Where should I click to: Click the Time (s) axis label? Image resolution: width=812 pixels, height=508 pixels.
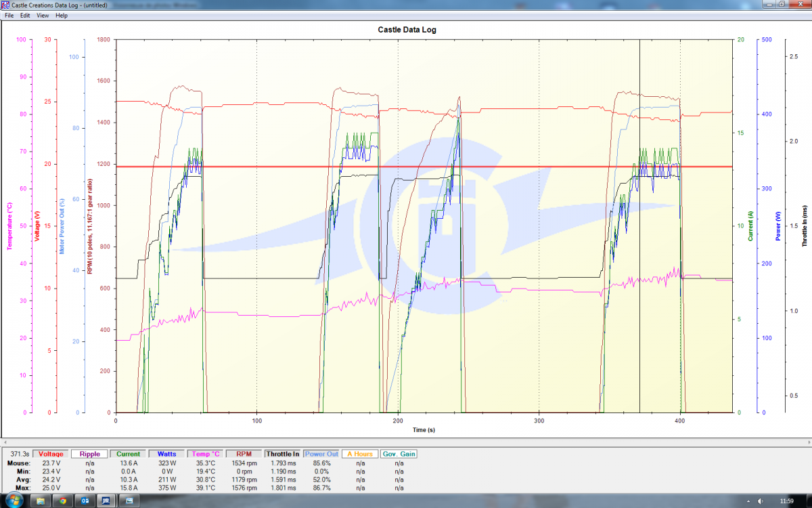pos(425,429)
